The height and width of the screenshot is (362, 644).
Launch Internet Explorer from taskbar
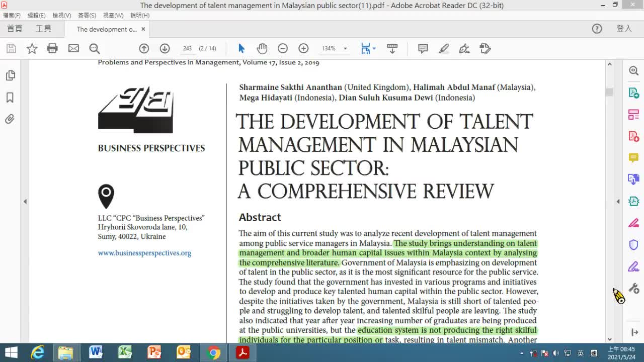click(38, 352)
